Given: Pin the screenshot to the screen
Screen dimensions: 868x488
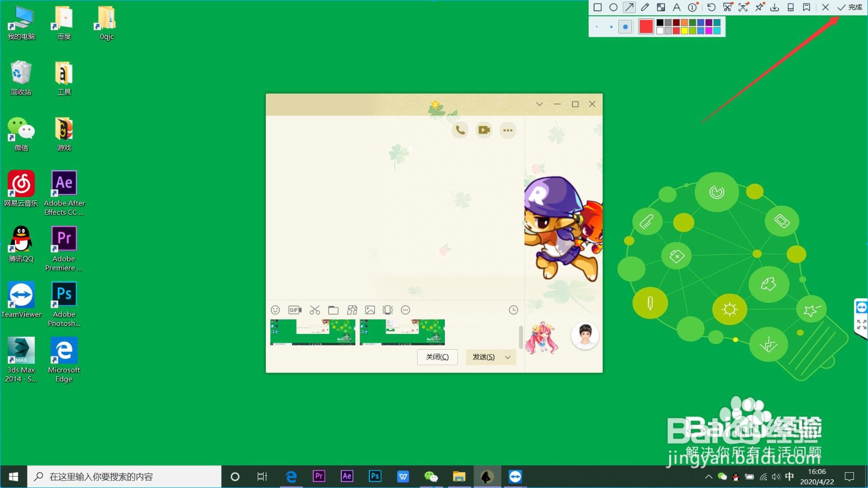Looking at the screenshot, I should click(x=759, y=8).
